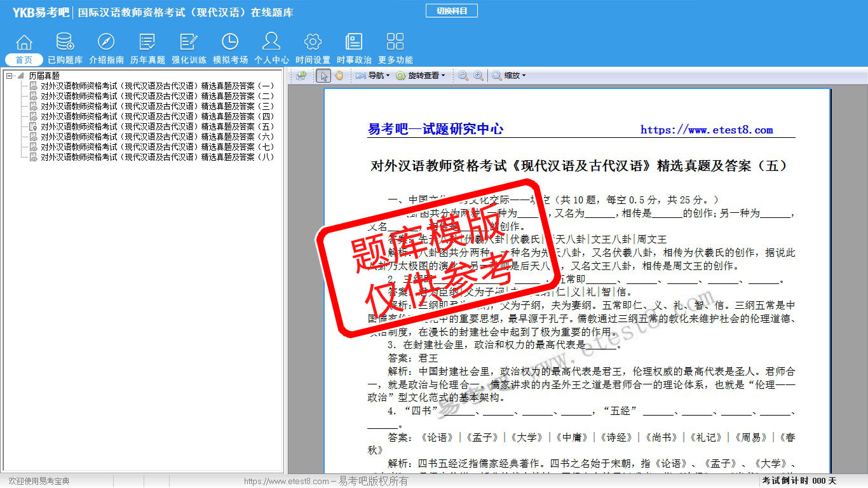Show 更多功能 more functions grid

tap(395, 49)
